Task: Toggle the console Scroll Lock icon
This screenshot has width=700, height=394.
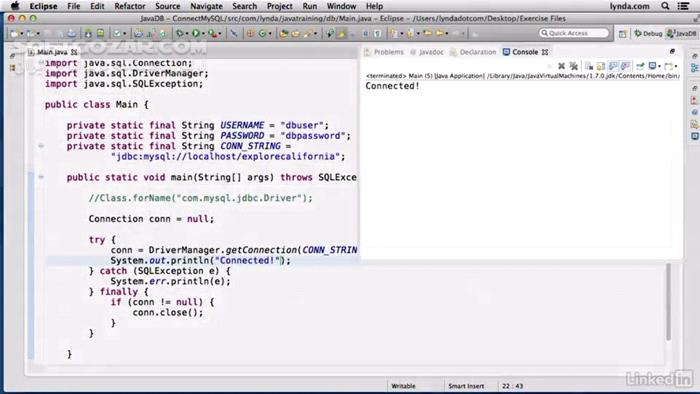Action: tap(601, 66)
